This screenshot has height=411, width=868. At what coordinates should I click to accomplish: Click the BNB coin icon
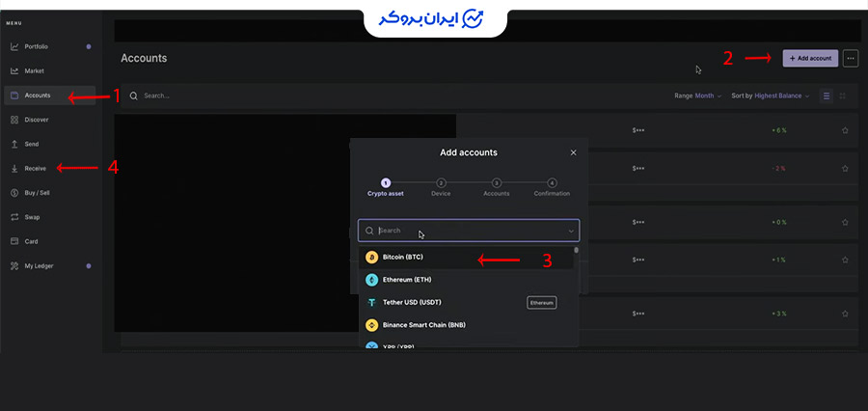[x=372, y=325]
